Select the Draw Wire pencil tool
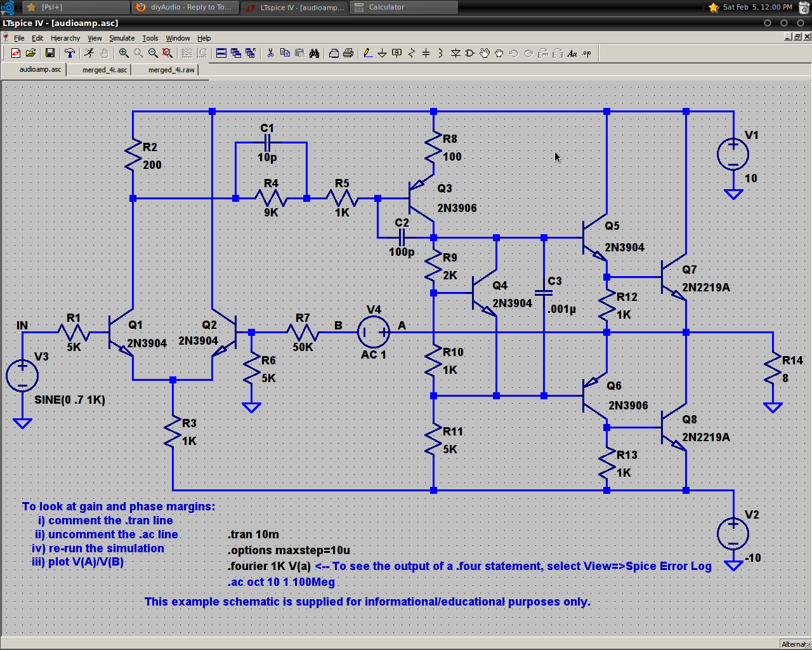Image resolution: width=812 pixels, height=650 pixels. (368, 53)
